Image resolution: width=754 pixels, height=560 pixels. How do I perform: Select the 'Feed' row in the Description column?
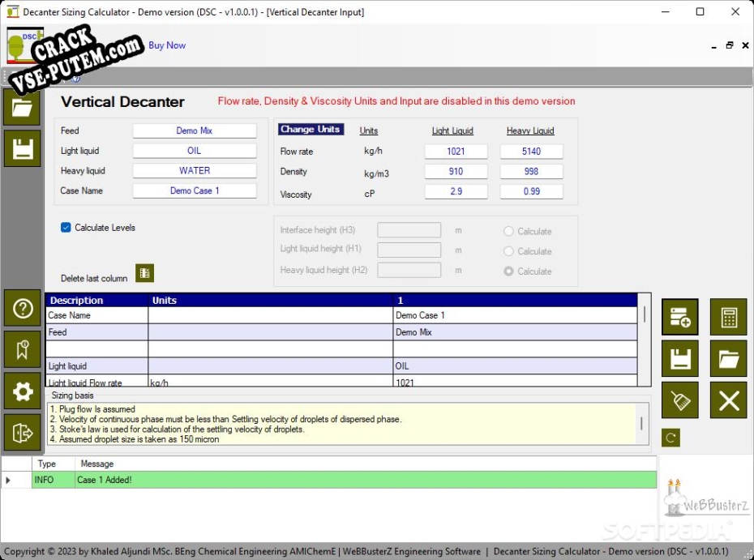coord(96,332)
